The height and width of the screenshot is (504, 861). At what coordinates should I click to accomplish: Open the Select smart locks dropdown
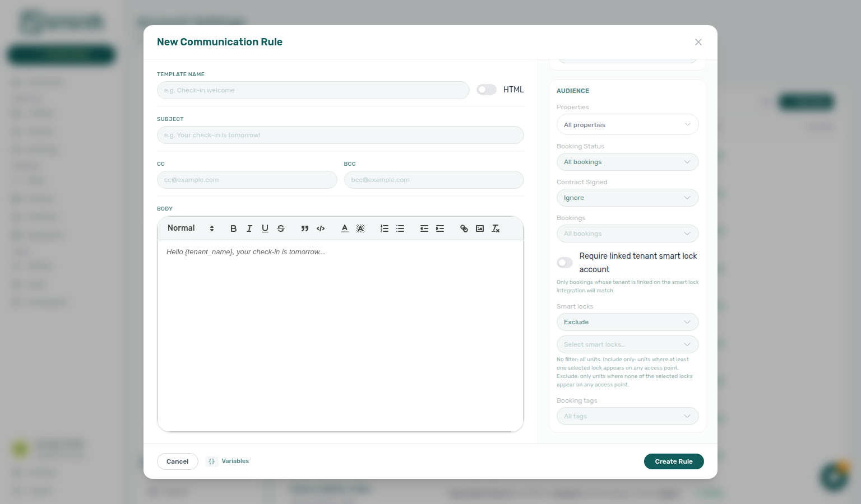click(628, 344)
